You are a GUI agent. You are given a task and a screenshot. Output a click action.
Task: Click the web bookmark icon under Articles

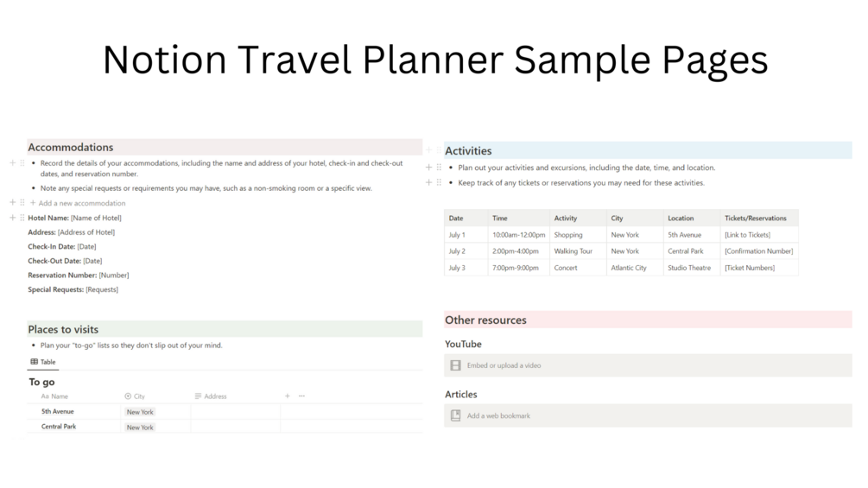coord(455,415)
